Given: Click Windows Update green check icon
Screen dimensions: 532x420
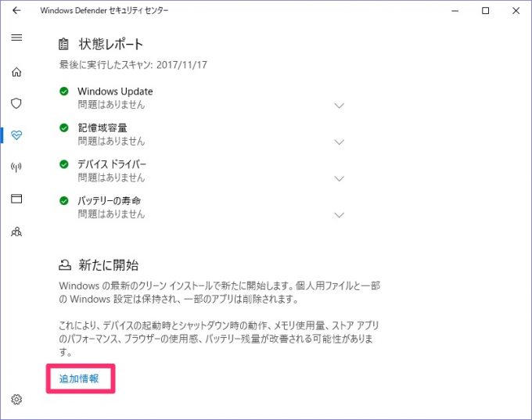Looking at the screenshot, I should coord(64,92).
